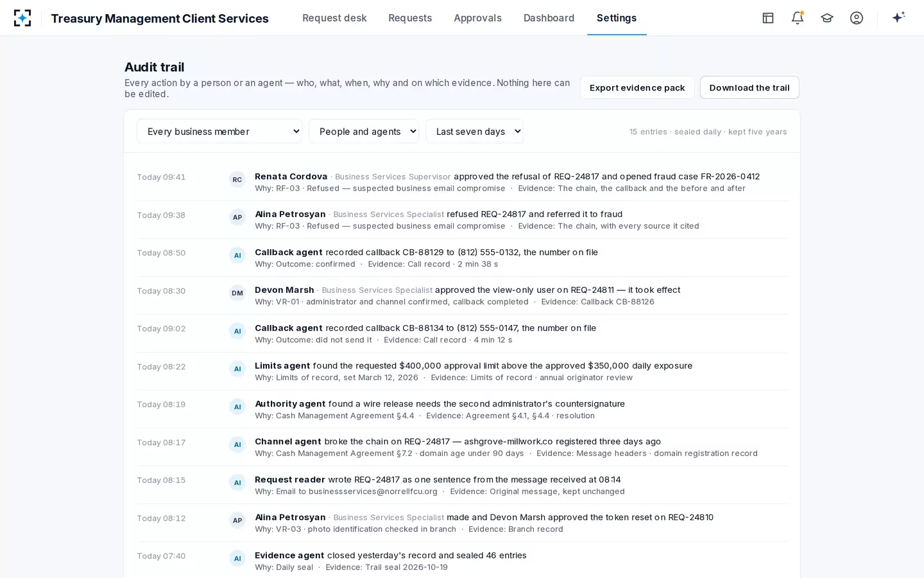The width and height of the screenshot is (924, 578).
Task: Open the Approvals tab
Action: pos(477,18)
